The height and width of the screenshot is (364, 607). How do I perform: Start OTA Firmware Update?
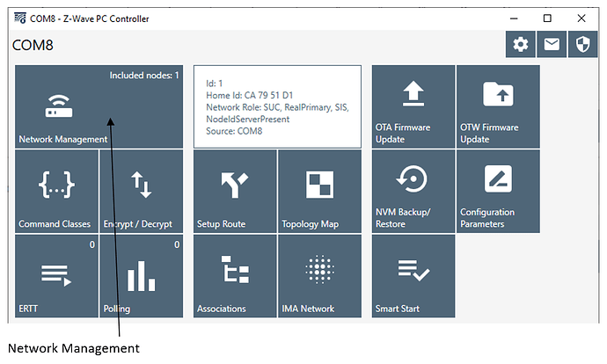413,106
